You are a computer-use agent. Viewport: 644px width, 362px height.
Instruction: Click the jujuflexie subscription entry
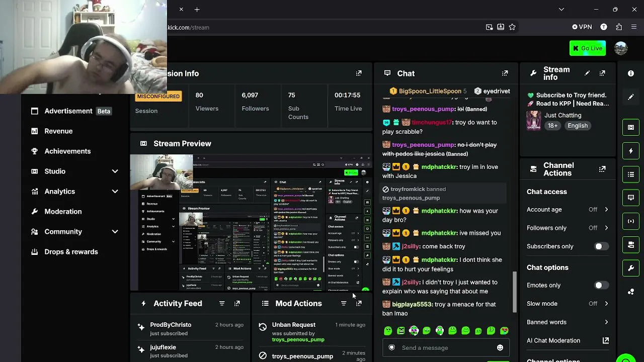[x=190, y=351]
